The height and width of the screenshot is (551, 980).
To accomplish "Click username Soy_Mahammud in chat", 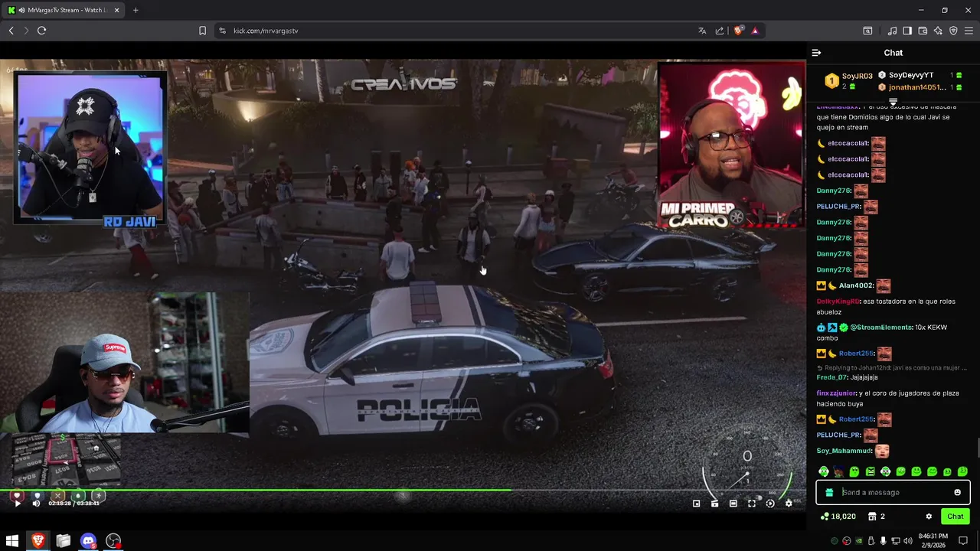I will 844,452.
